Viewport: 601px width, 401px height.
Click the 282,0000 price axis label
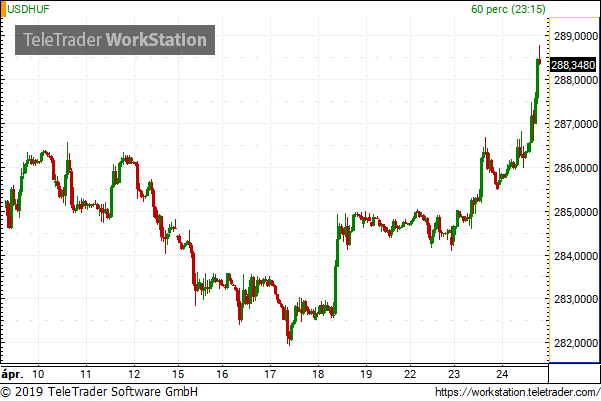click(x=576, y=343)
